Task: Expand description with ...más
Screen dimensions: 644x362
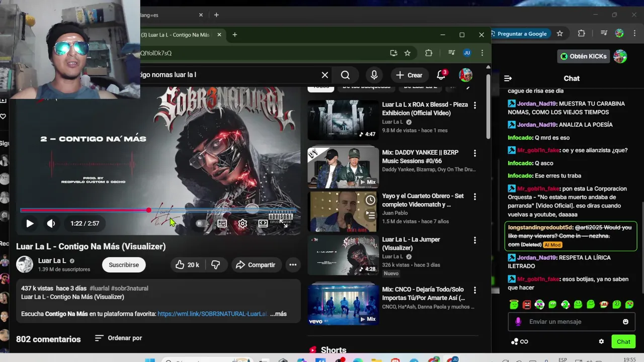Action: pos(278,314)
